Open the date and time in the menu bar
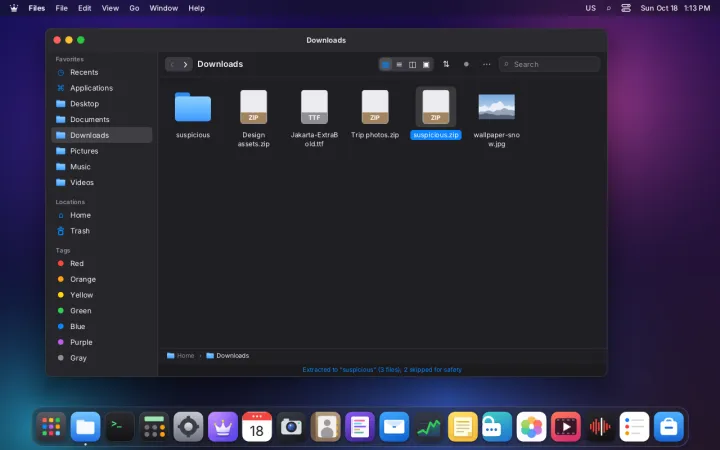The width and height of the screenshot is (720, 450). 675,8
